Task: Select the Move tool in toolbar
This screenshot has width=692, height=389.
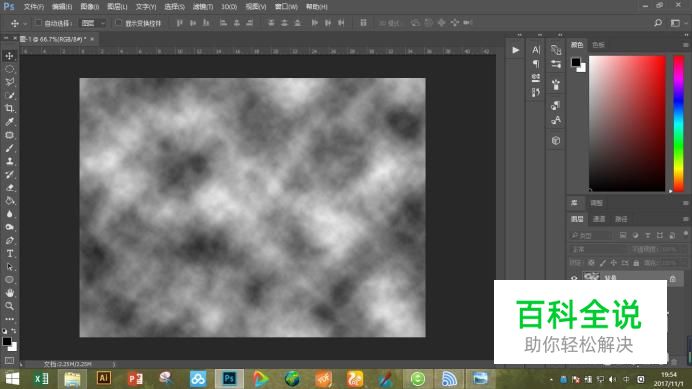Action: point(9,56)
